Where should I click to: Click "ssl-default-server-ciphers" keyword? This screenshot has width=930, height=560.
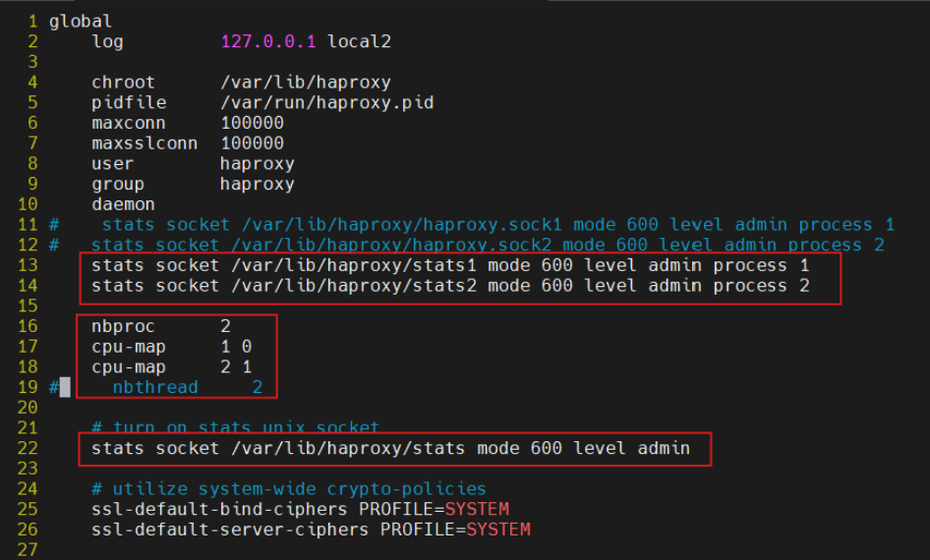229,530
